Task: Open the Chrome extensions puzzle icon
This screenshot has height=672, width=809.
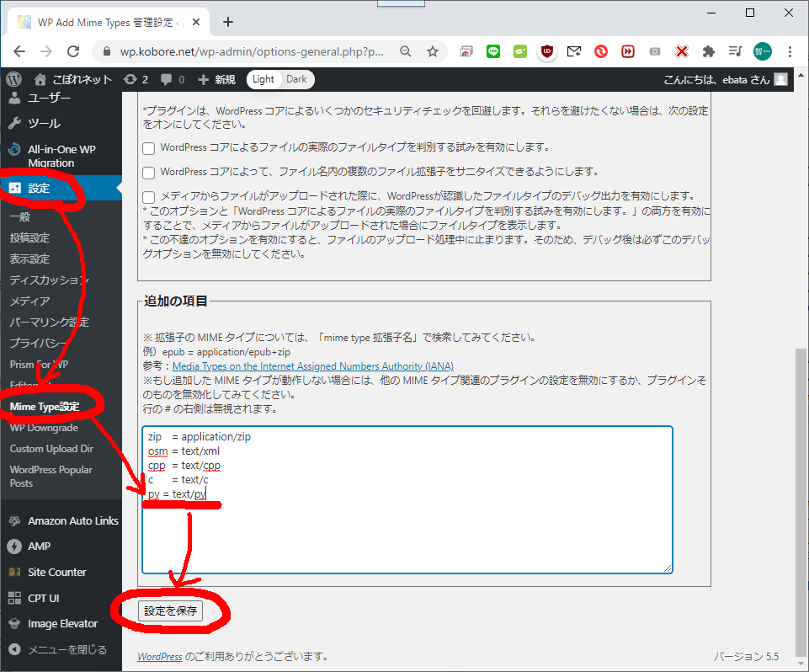Action: (709, 51)
